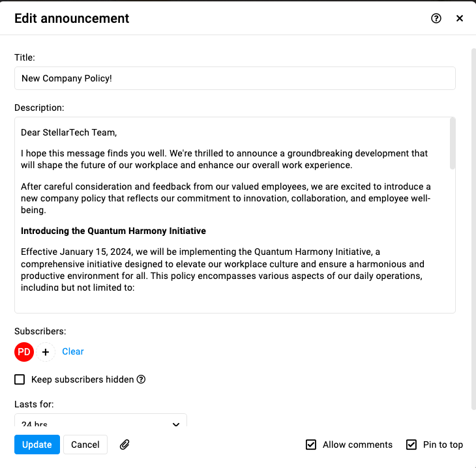
Task: Click the Quantum Harmony Initiative bold heading
Action: tap(113, 231)
